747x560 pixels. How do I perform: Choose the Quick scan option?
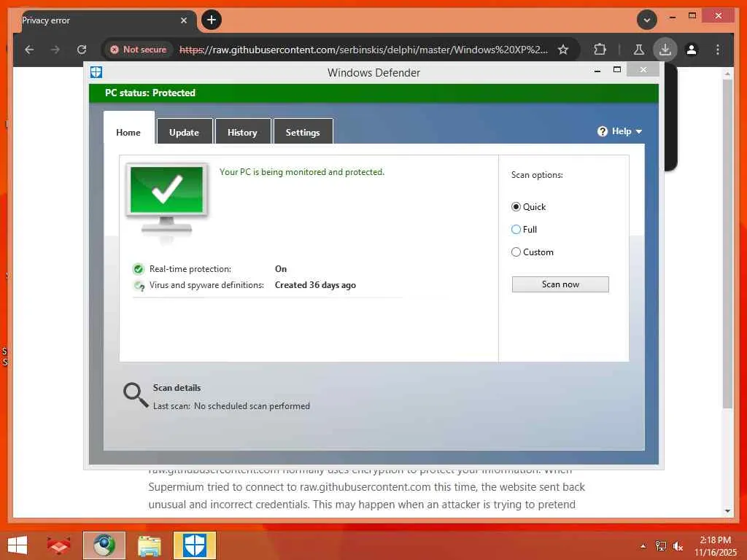coord(516,206)
